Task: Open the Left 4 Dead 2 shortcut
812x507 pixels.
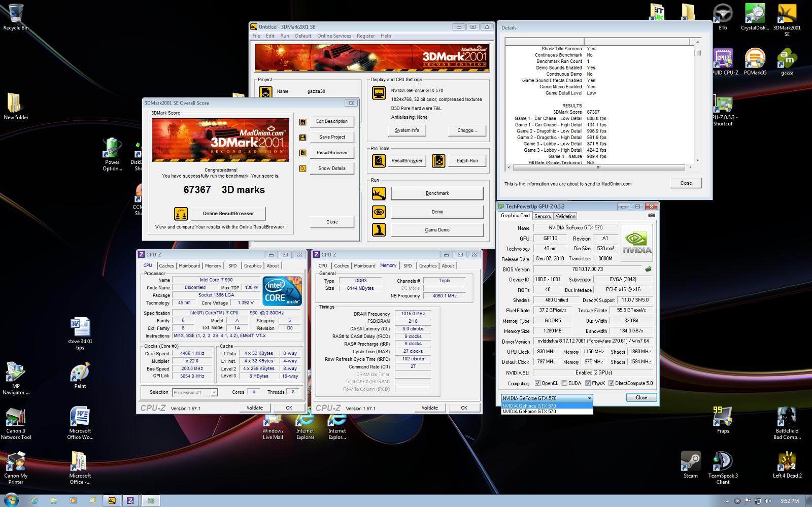Action: pos(787,464)
